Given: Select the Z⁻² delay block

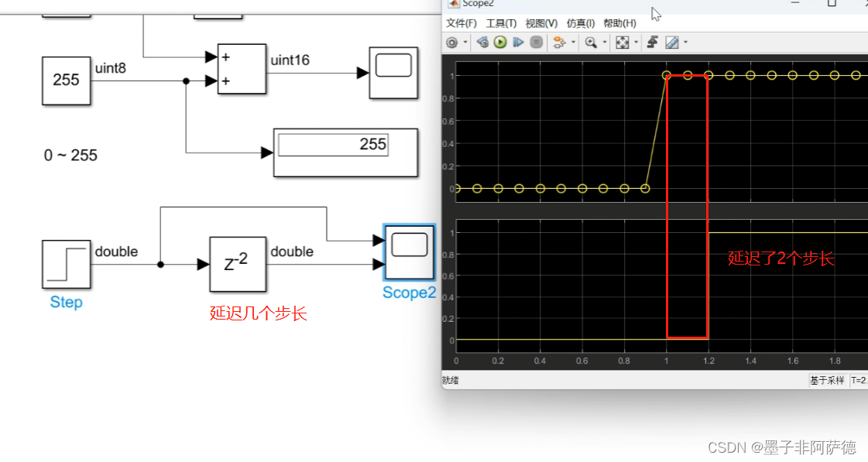Looking at the screenshot, I should point(237,264).
